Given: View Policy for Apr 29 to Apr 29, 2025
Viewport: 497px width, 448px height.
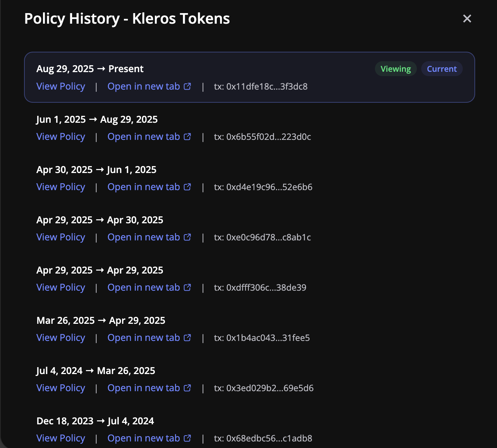Looking at the screenshot, I should tap(61, 287).
